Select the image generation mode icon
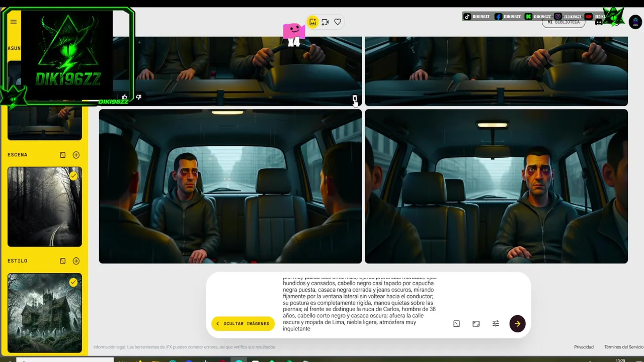 coord(313,22)
